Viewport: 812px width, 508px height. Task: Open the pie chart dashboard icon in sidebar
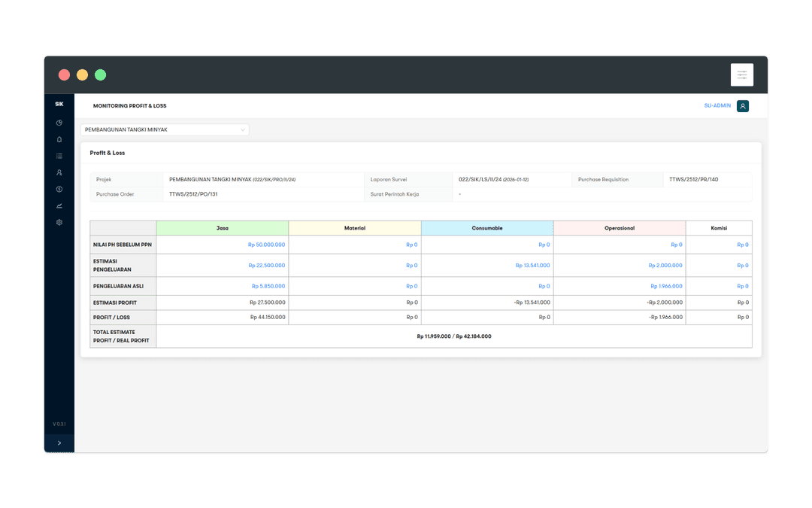click(x=59, y=123)
